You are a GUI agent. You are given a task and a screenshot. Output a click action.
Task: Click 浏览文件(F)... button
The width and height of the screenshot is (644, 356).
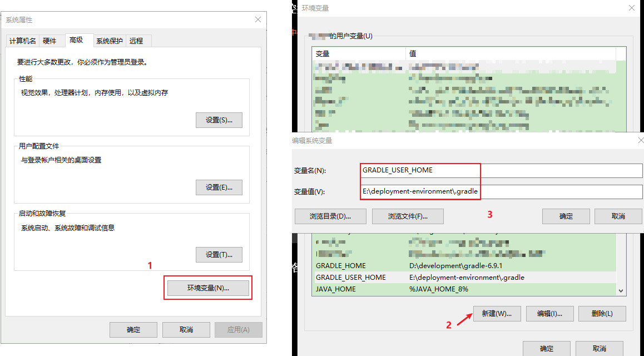(408, 216)
